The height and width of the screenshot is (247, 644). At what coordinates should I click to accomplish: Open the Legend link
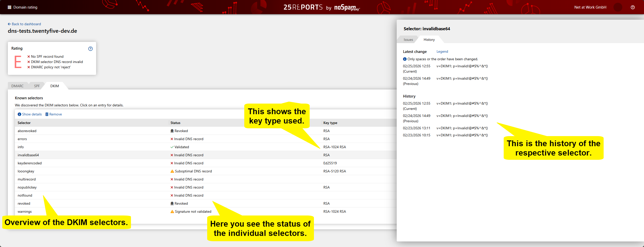pos(442,51)
